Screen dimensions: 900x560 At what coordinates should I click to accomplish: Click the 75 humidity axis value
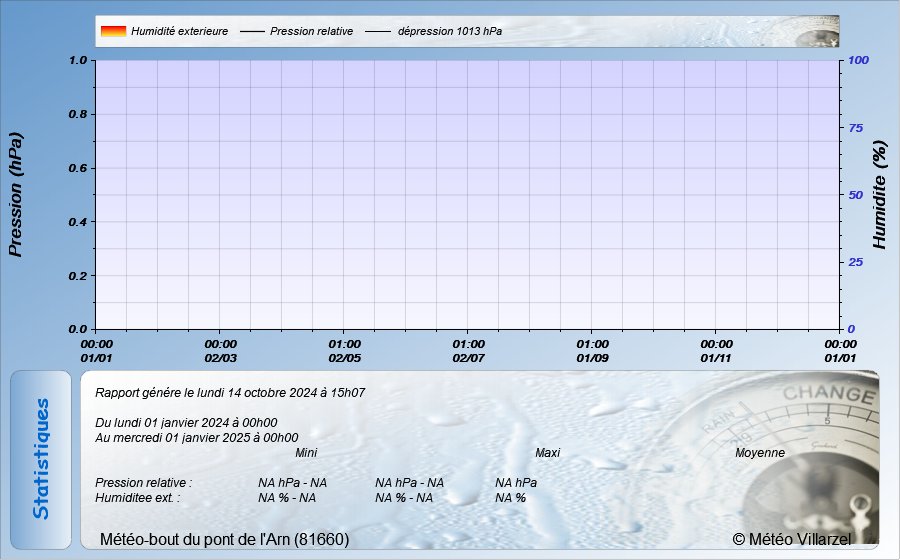(x=855, y=128)
